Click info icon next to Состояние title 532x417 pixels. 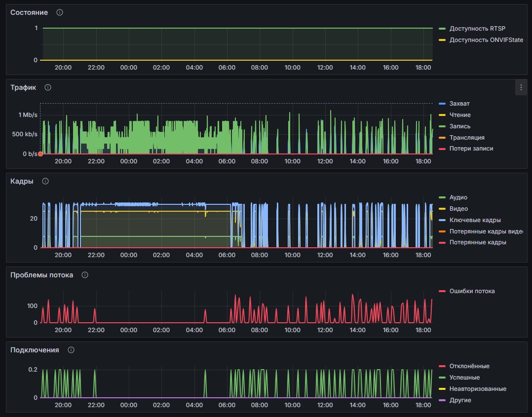point(60,12)
